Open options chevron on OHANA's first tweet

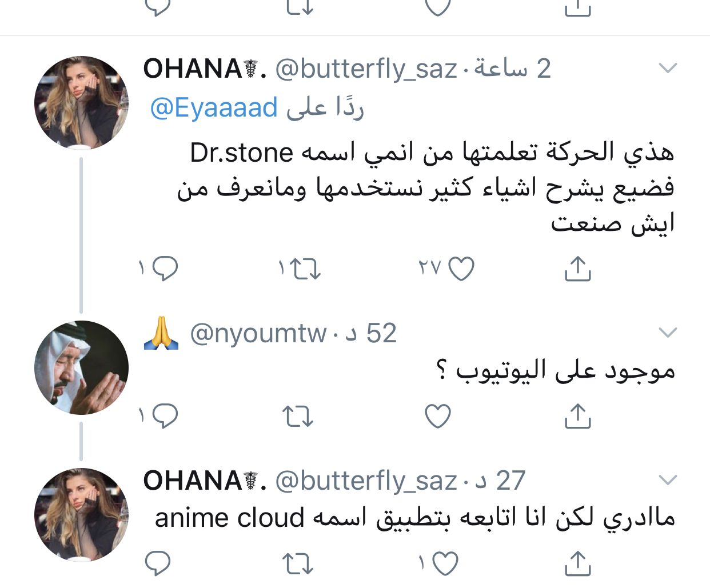pos(668,68)
